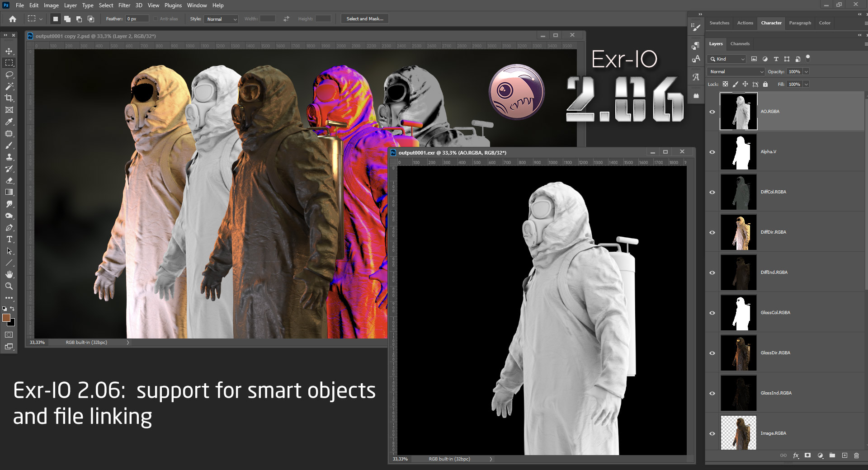Hide the DiffCol.RGBA layer
This screenshot has height=470, width=868.
click(x=712, y=192)
